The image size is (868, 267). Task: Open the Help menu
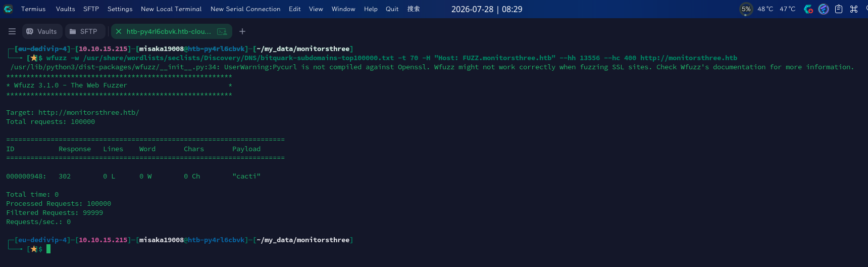(x=371, y=9)
